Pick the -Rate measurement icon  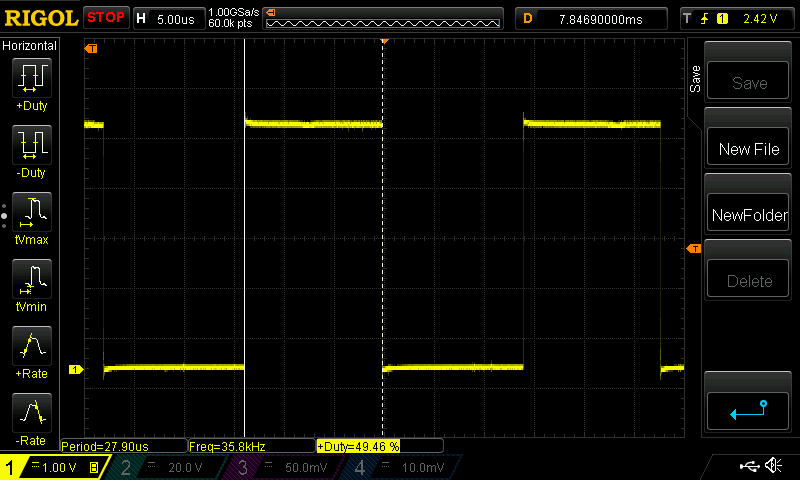click(x=31, y=413)
